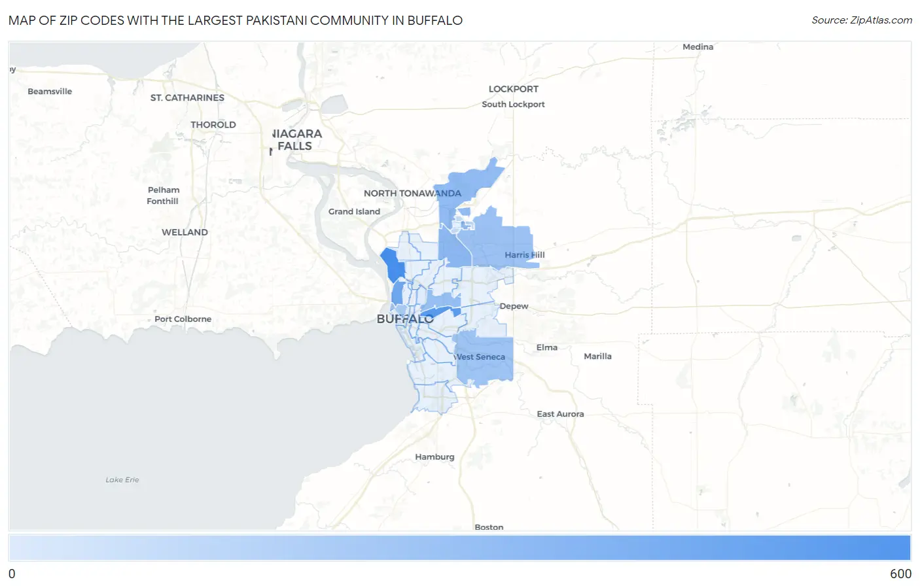920x588 pixels.
Task: Click the Marilla label
Action: [x=597, y=356]
